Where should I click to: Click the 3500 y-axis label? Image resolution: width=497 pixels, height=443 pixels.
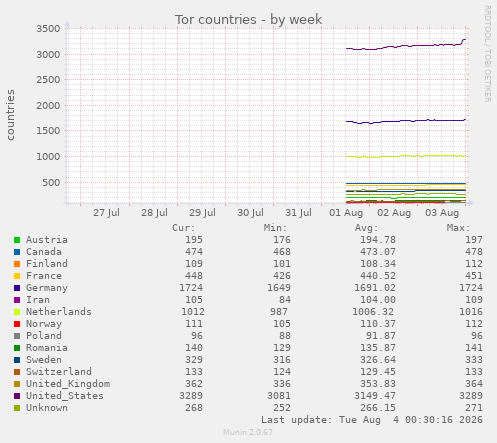pos(48,29)
